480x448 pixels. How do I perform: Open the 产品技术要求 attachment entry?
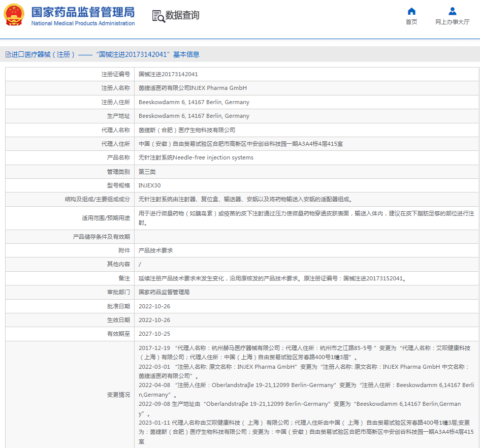coord(156,250)
